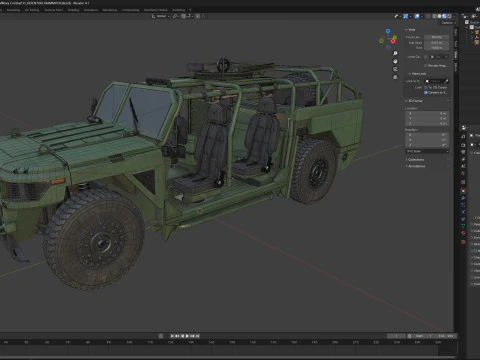
Task: Click the viewport zoom magnifier icon
Action: tap(395, 53)
